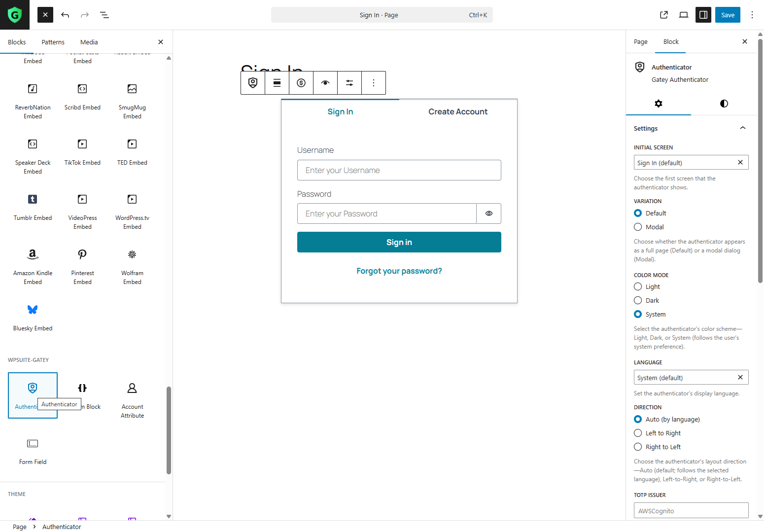Screen dimensions: 764x532
Task: Click the Undo arrow in top toolbar
Action: tap(65, 15)
